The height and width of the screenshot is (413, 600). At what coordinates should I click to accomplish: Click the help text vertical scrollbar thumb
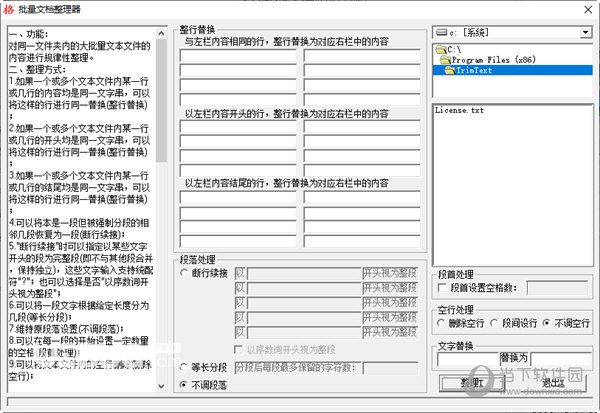(161, 100)
